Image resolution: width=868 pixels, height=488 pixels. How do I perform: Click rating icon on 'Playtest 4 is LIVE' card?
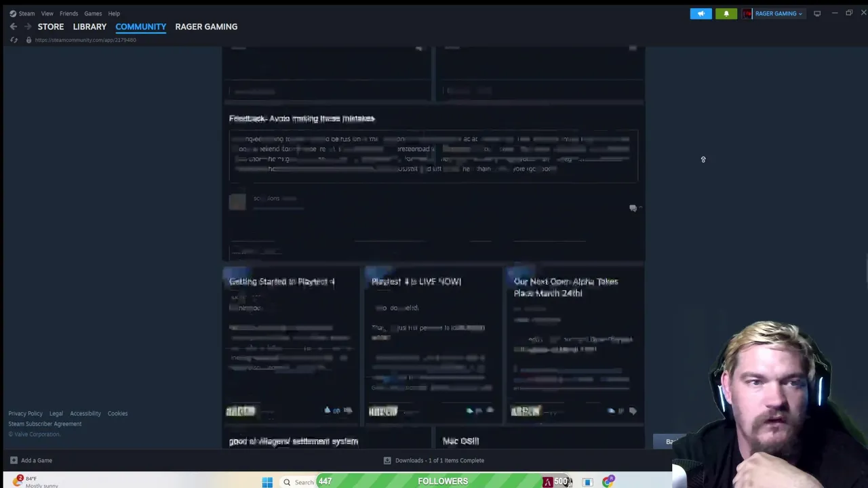click(470, 410)
